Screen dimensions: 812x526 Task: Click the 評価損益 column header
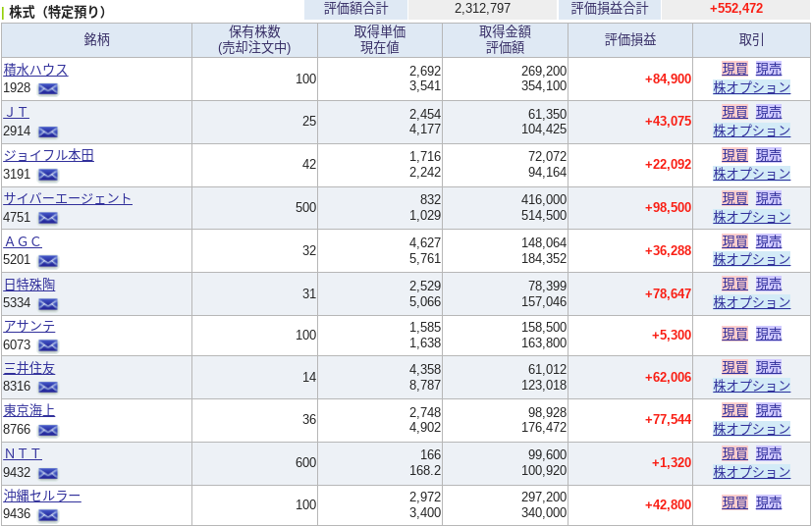click(630, 40)
